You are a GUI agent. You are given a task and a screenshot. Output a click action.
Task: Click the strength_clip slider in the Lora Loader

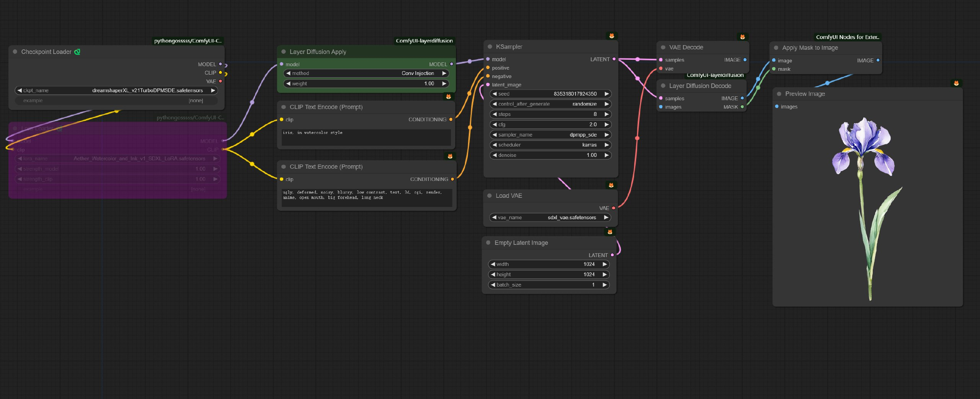tap(118, 179)
